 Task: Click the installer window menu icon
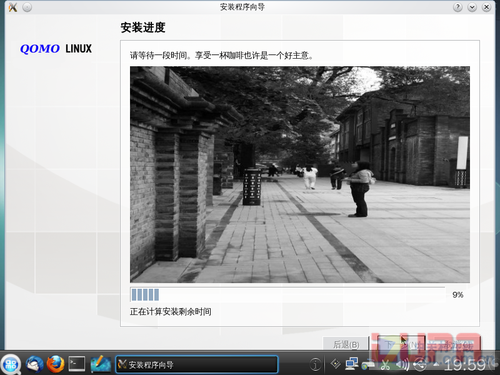[x=13, y=7]
